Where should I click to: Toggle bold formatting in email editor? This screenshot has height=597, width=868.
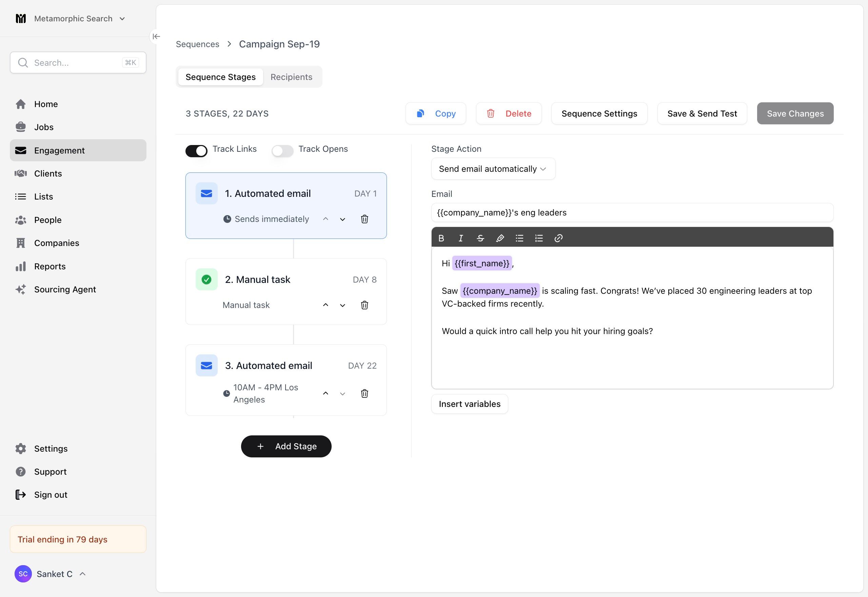441,238
